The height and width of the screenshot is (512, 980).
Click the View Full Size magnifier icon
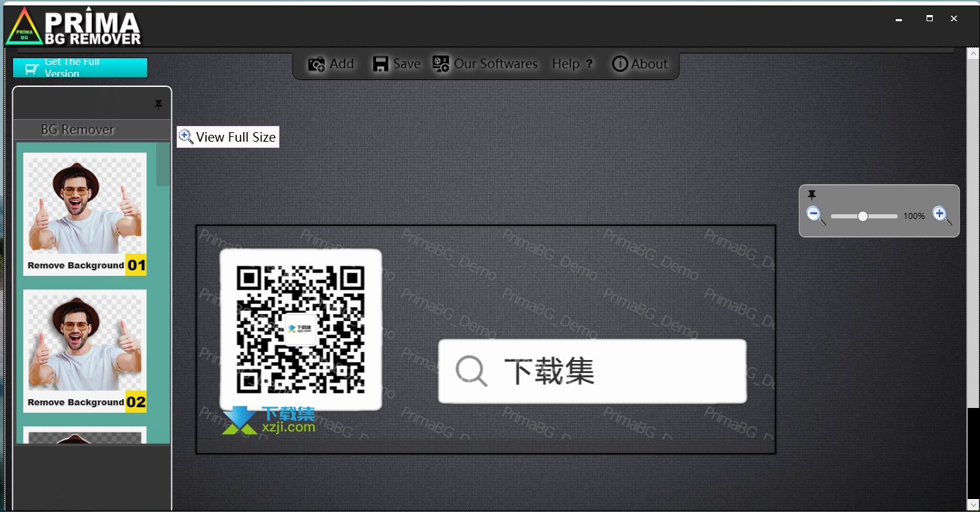click(x=186, y=137)
